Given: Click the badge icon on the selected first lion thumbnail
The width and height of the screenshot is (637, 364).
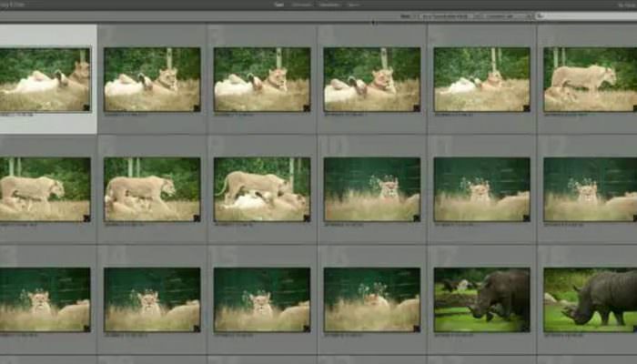Looking at the screenshot, I should tap(86, 107).
